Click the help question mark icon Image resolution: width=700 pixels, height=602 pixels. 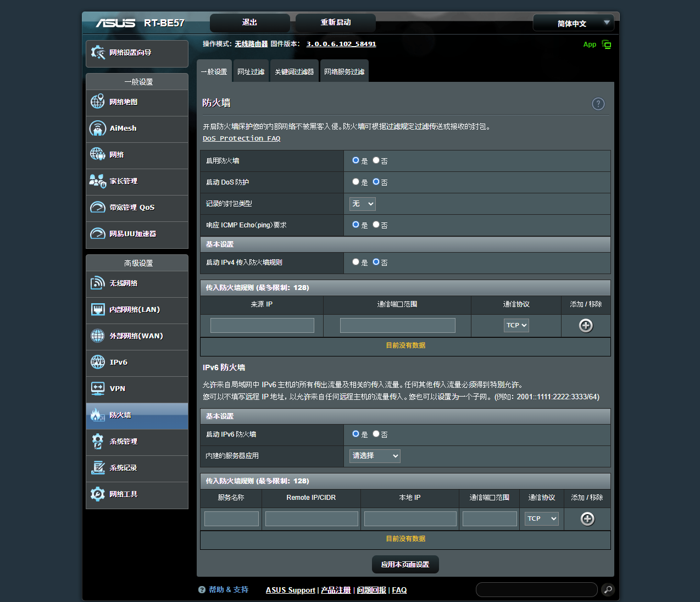tap(598, 104)
